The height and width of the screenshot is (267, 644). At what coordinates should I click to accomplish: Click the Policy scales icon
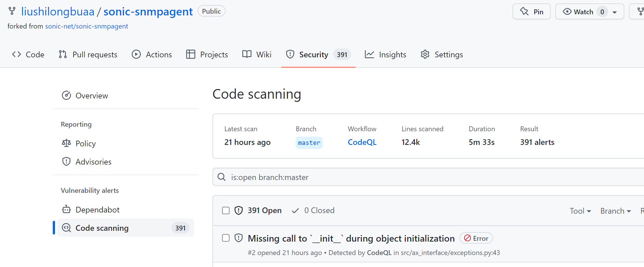[x=66, y=143]
